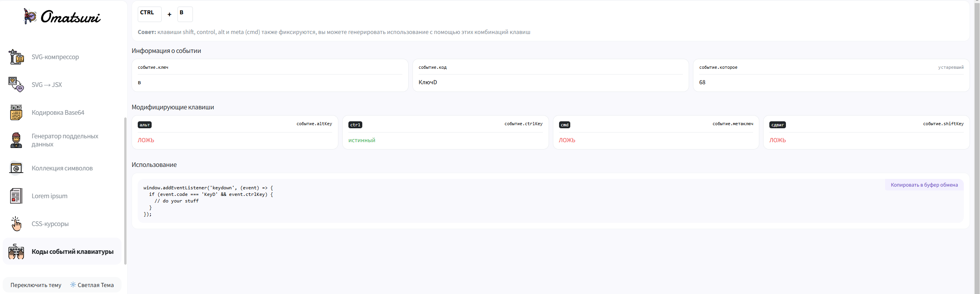
Task: Click событие.shiftKey label
Action: pyautogui.click(x=943, y=124)
